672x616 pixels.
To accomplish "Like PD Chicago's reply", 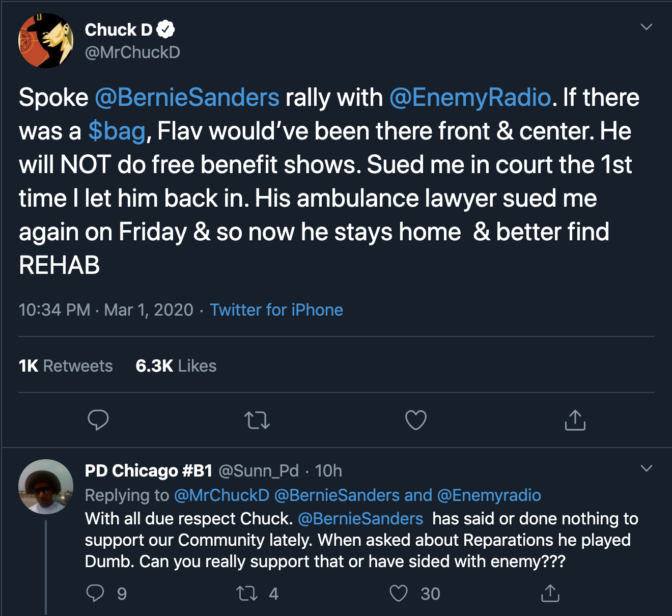I will [x=398, y=593].
